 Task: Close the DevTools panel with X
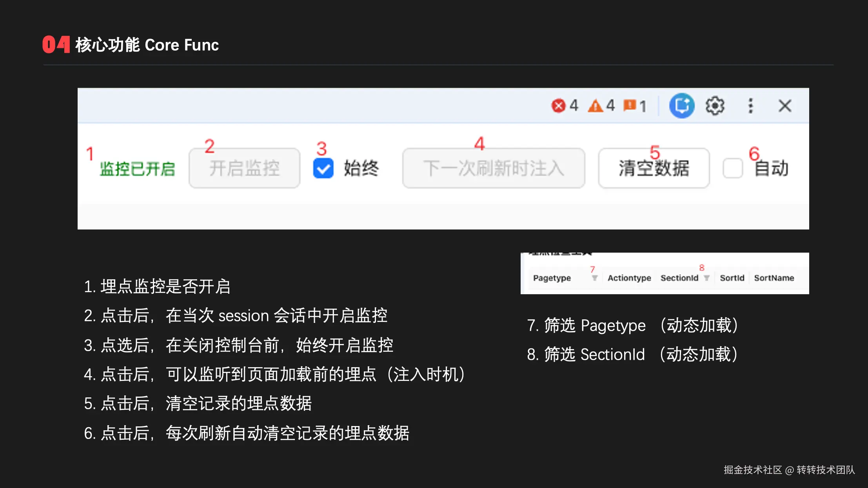(784, 105)
